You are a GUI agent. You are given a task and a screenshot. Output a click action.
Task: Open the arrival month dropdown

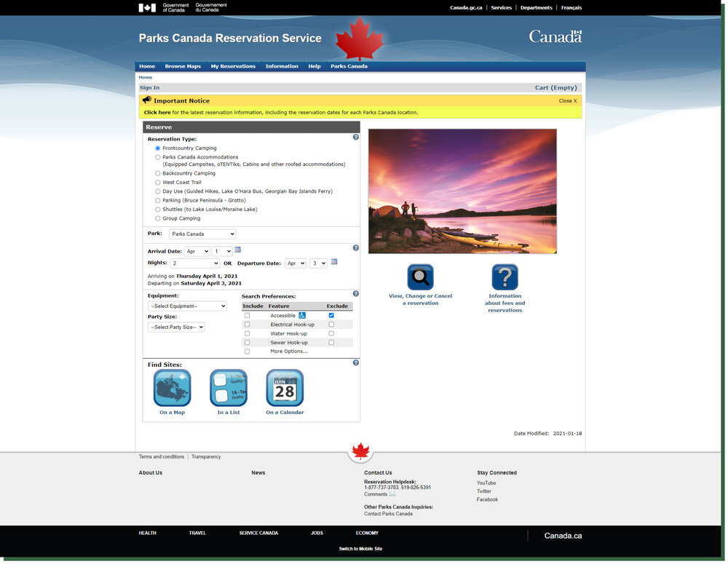197,251
